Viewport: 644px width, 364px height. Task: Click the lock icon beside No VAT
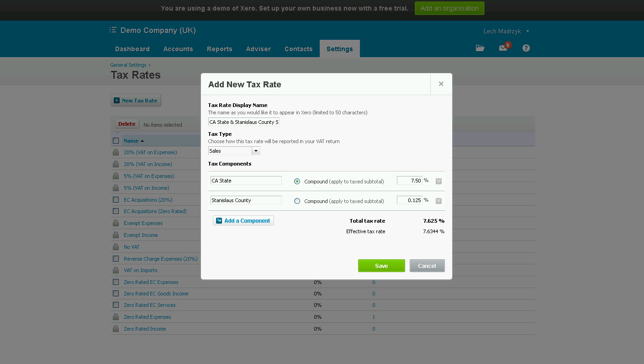(x=116, y=247)
